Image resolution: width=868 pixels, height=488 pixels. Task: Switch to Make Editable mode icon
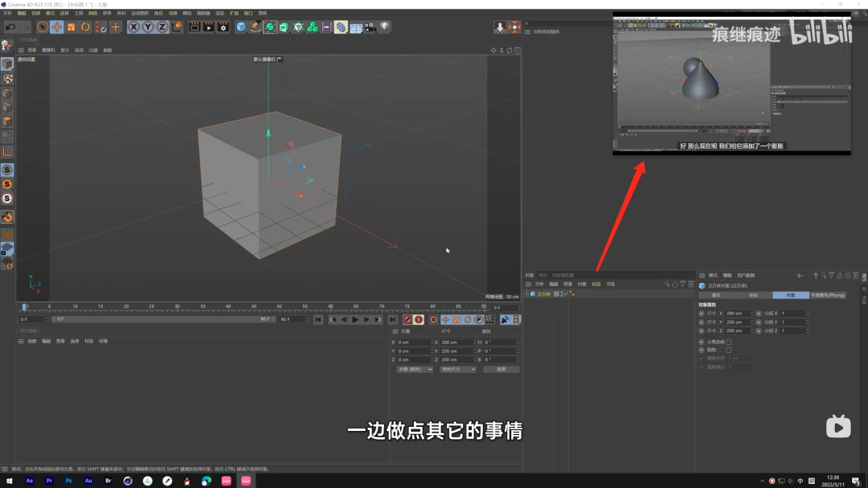(x=7, y=45)
